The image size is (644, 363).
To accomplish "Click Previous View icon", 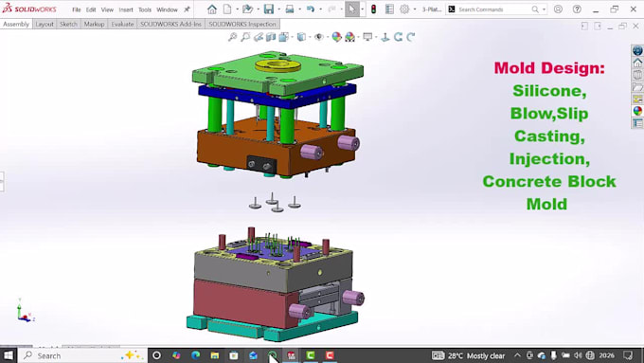I will 258,37.
